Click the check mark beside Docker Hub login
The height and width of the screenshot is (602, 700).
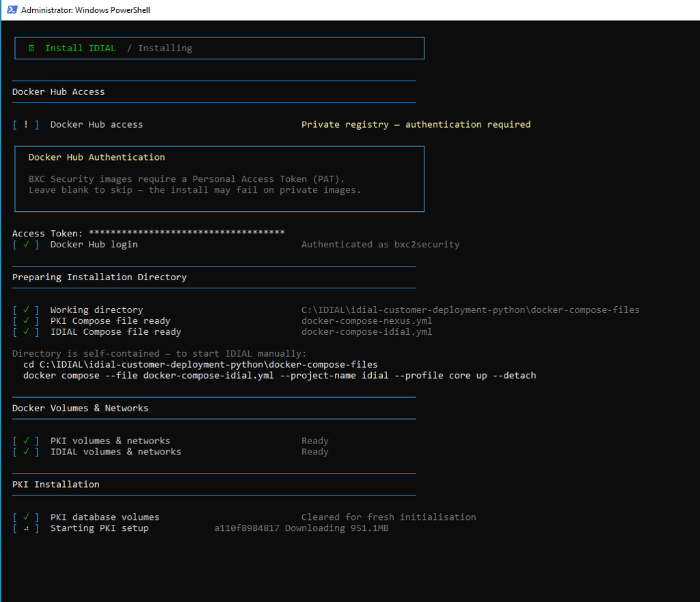[26, 244]
